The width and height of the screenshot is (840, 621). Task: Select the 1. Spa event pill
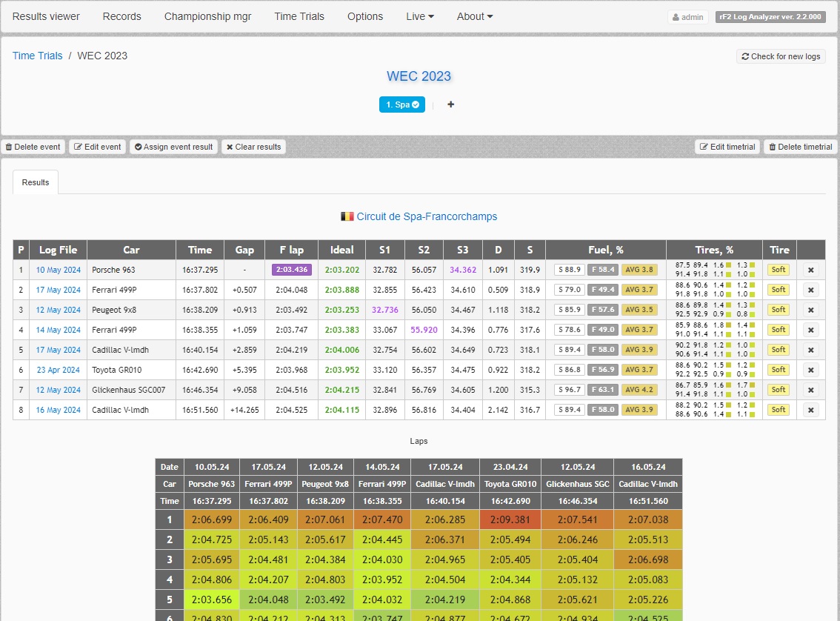402,104
